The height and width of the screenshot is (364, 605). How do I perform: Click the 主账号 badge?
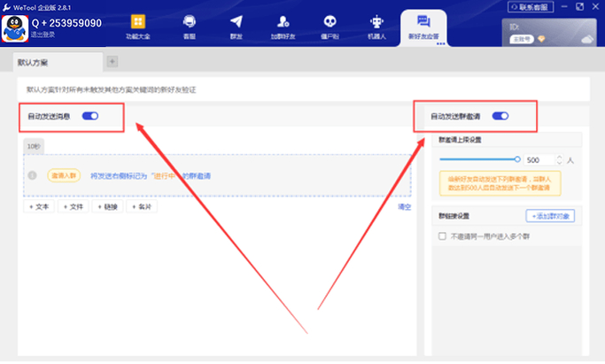tap(522, 39)
